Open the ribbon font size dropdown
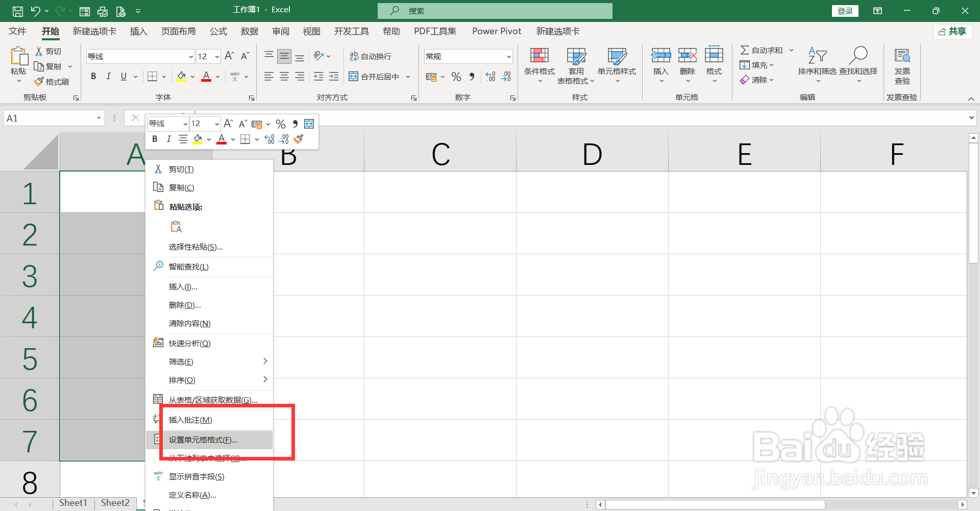This screenshot has height=511, width=980. [x=217, y=57]
